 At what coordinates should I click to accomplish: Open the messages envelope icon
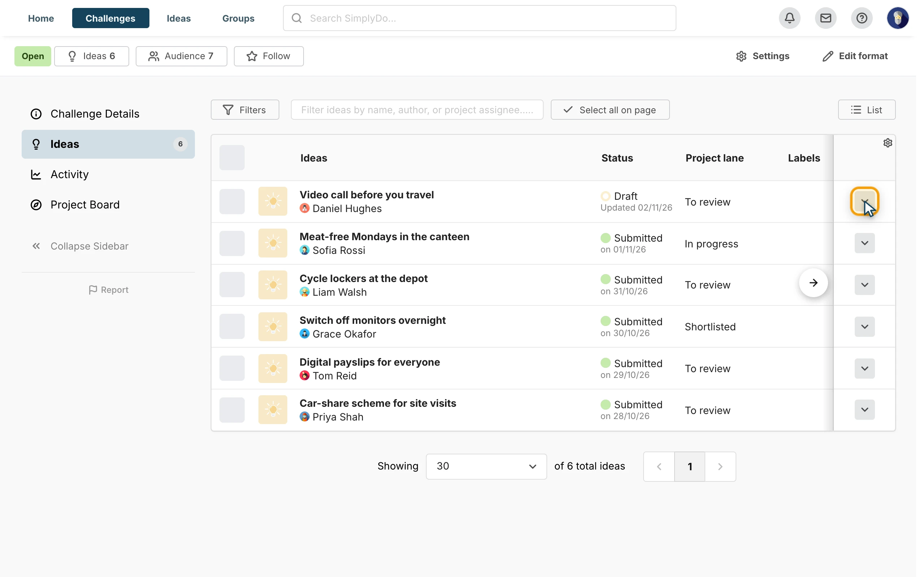825,18
